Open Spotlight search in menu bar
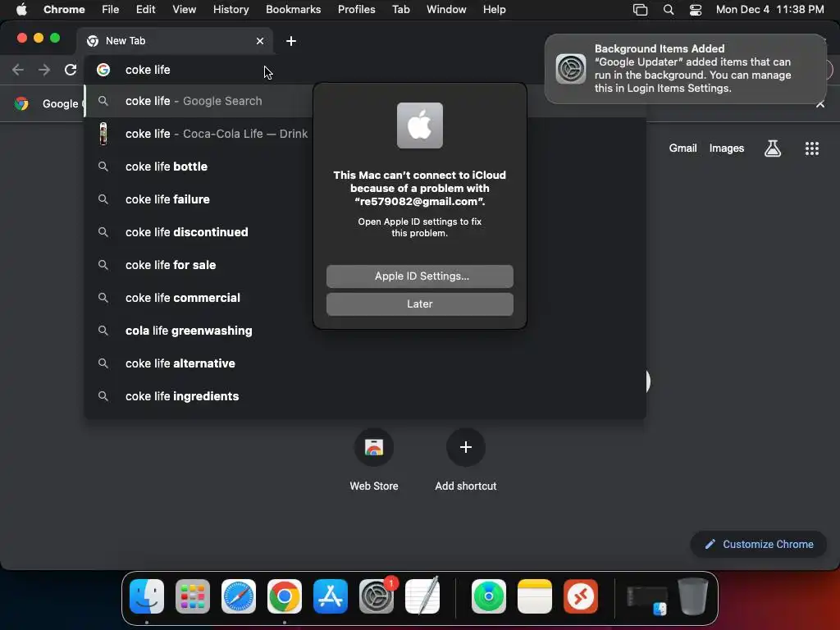Image resolution: width=840 pixels, height=630 pixels. coord(668,10)
